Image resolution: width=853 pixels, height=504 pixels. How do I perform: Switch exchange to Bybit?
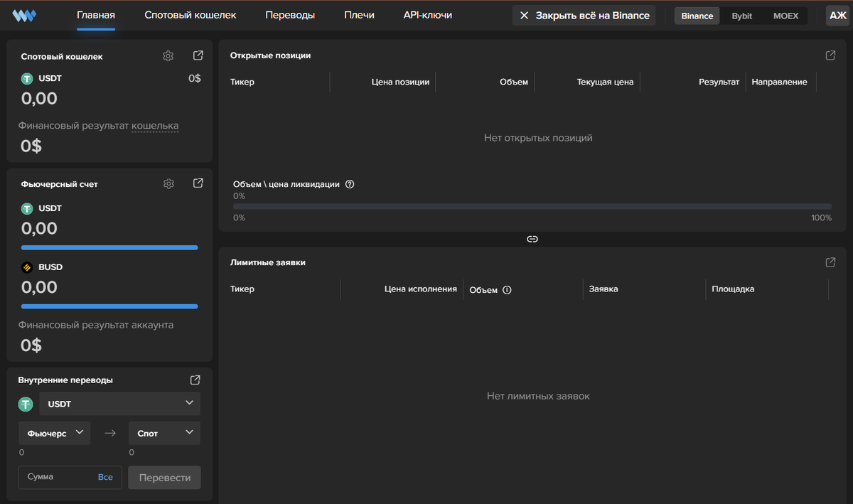coord(742,16)
